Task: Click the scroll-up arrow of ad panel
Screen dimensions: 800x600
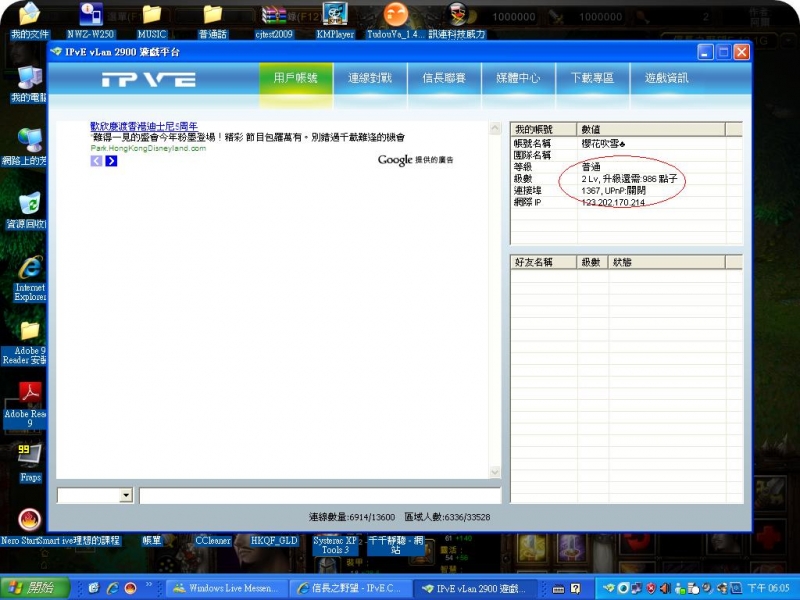Action: pos(495,129)
